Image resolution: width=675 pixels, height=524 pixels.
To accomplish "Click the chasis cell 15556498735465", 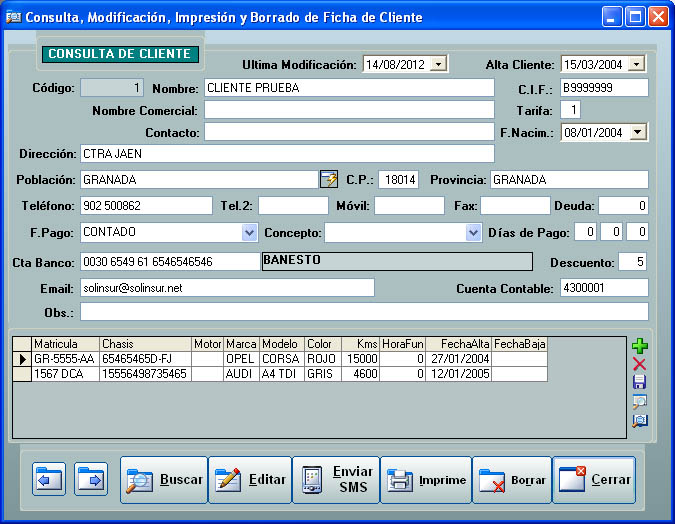I will click(145, 374).
